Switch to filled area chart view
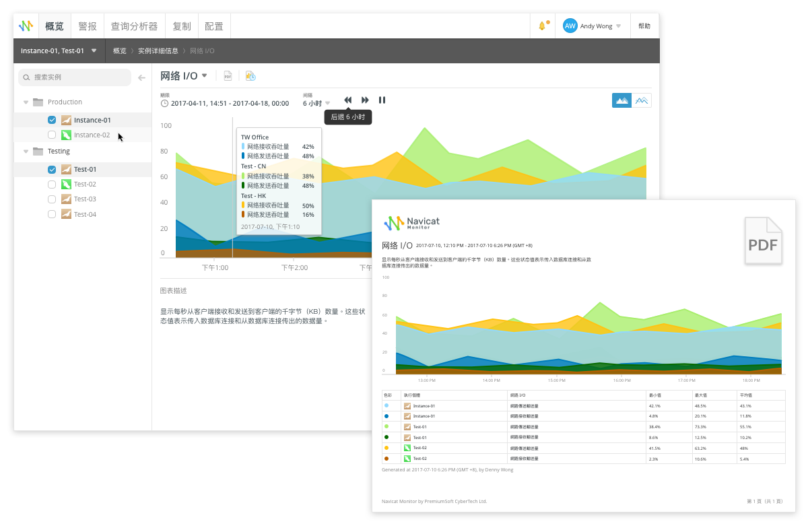Viewport: 808px width, 532px height. [x=621, y=100]
